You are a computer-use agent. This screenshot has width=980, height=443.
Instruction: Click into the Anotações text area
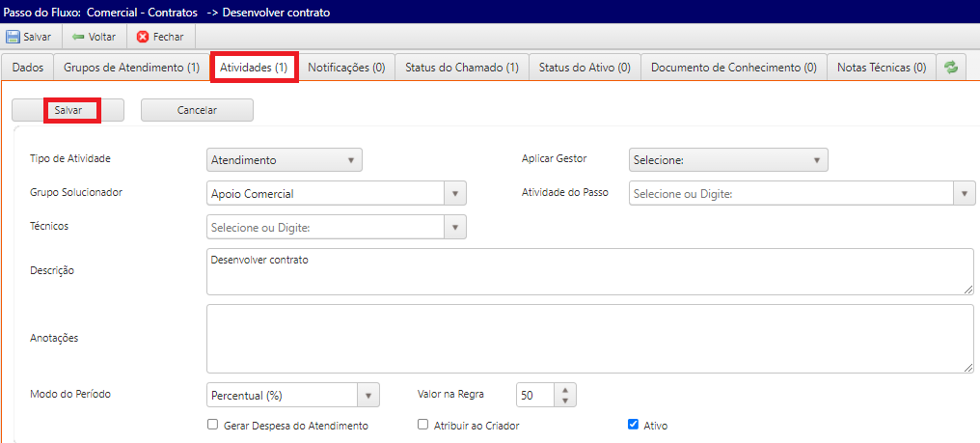click(x=589, y=338)
